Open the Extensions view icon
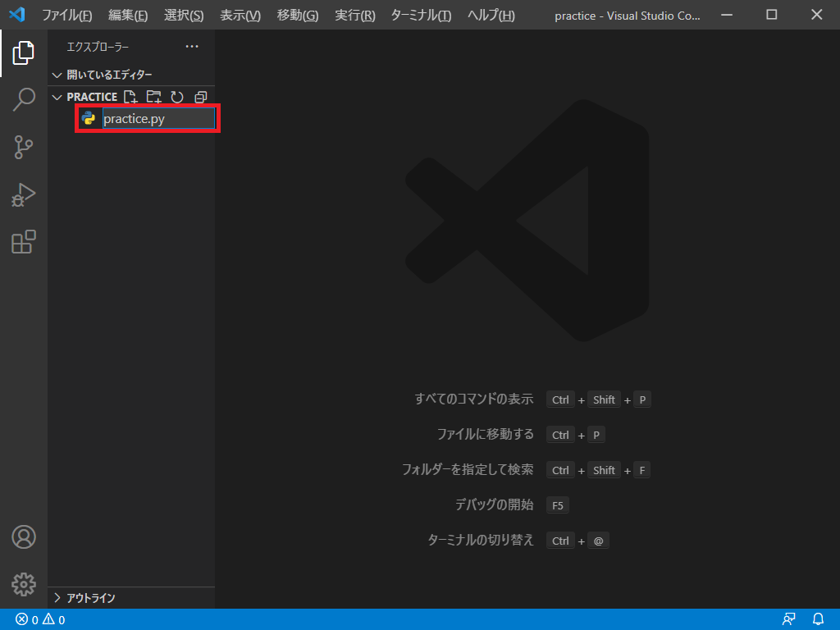840x630 pixels. tap(24, 242)
